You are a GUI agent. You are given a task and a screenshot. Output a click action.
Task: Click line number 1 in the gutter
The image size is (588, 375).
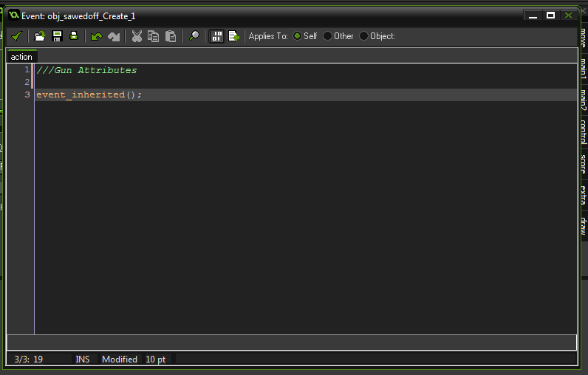[x=27, y=69]
